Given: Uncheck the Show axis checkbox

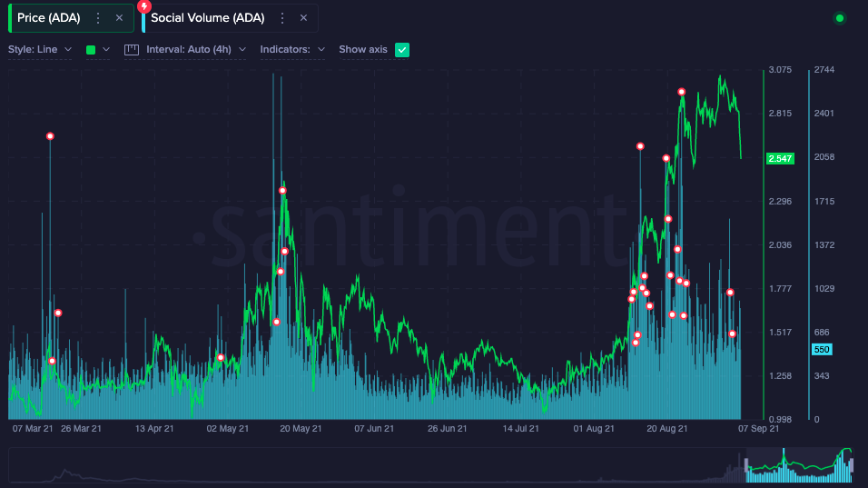Looking at the screenshot, I should [402, 50].
